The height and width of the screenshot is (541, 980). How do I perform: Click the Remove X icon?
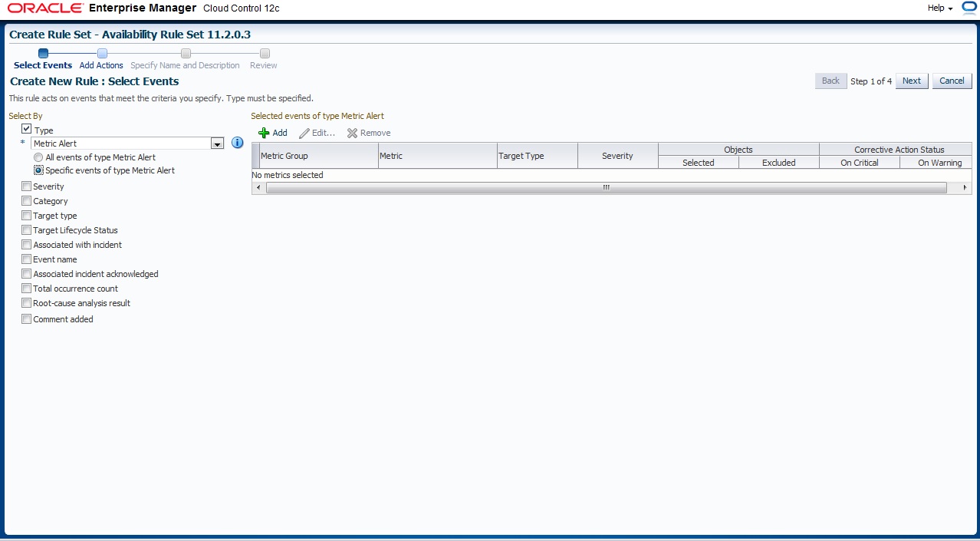click(352, 133)
